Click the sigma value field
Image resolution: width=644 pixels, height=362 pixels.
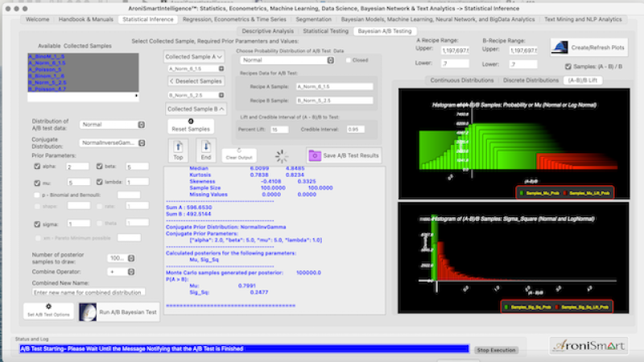click(78, 224)
